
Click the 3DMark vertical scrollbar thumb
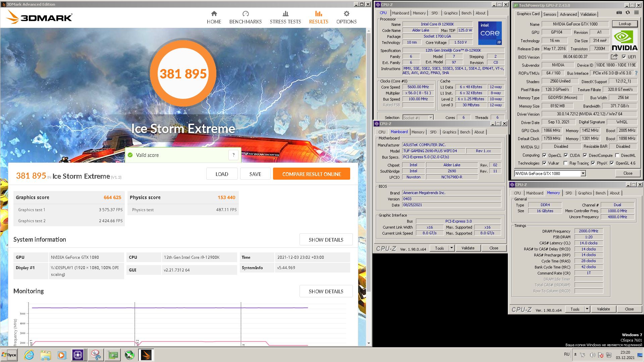pos(369,163)
